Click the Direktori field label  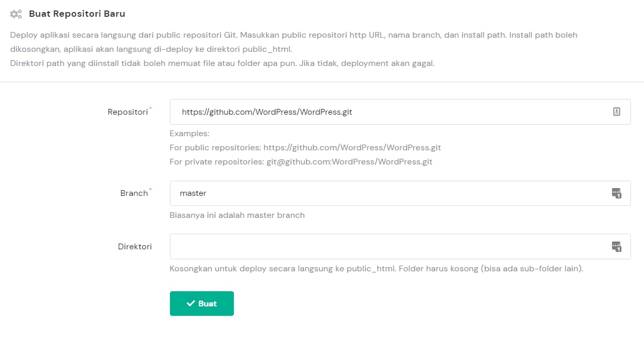[135, 246]
